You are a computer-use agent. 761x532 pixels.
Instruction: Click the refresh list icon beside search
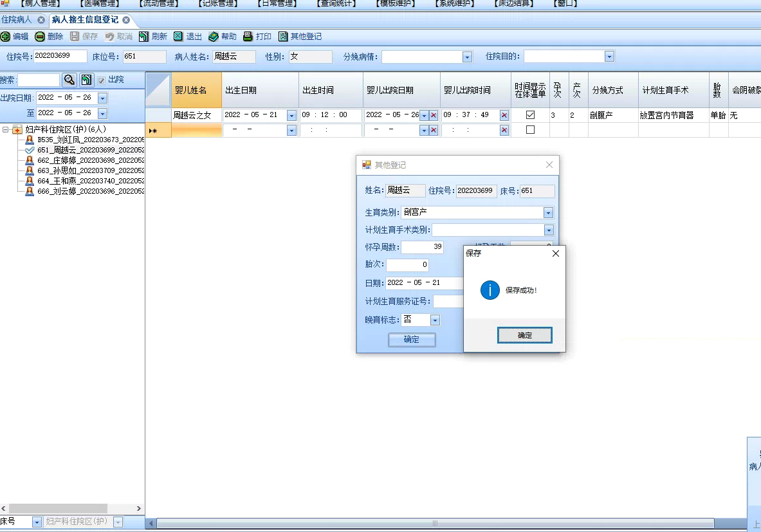point(86,80)
